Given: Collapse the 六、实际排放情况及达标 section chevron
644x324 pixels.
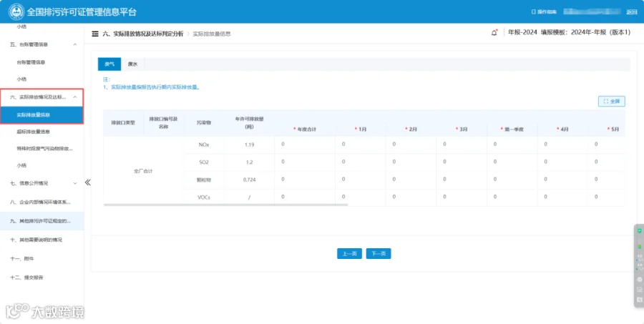Looking at the screenshot, I should pos(74,97).
